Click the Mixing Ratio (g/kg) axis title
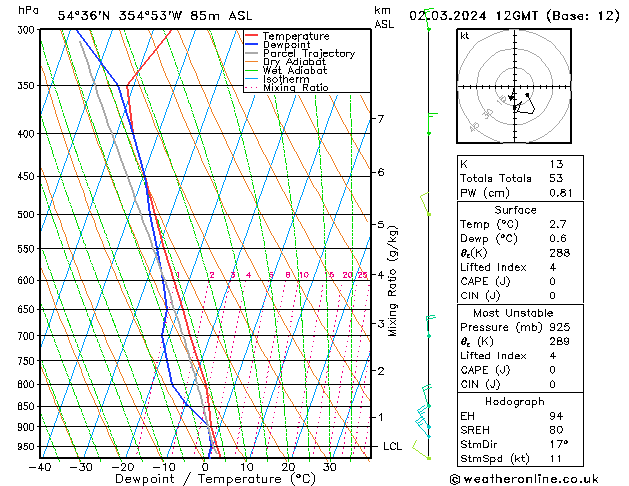Screen dimensions: 629x486 point(392,281)
